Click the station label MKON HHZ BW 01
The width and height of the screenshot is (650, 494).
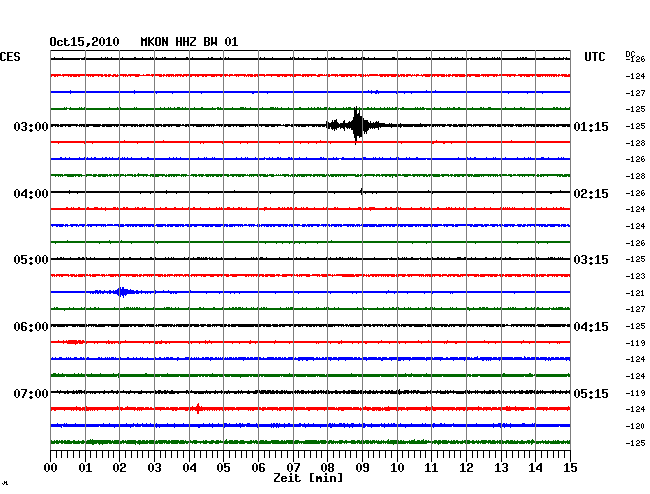pyautogui.click(x=189, y=42)
